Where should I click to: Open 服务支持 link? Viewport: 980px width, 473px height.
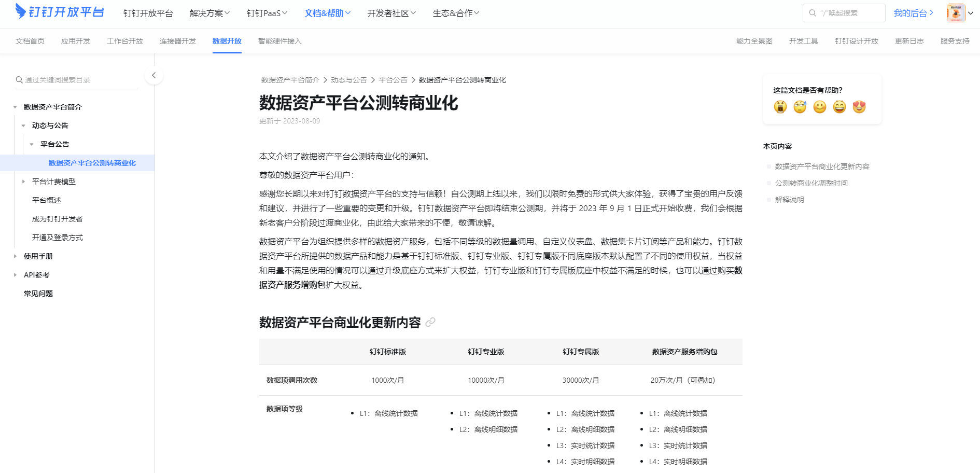tap(955, 41)
